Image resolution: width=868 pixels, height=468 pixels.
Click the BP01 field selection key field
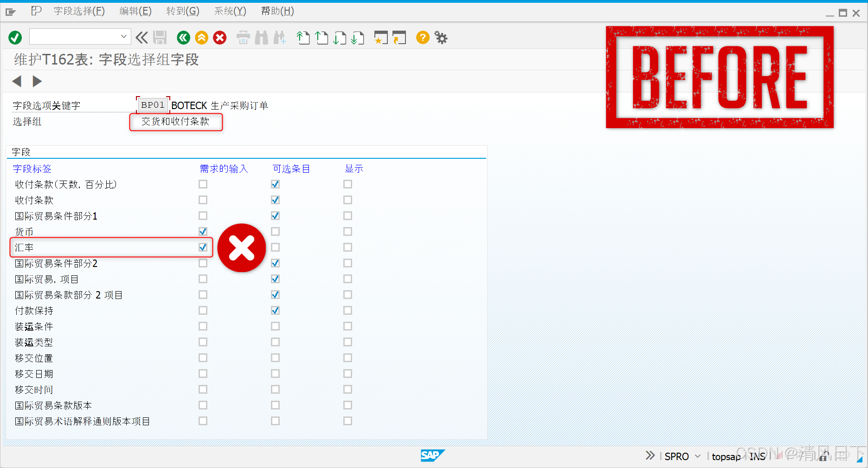[153, 105]
